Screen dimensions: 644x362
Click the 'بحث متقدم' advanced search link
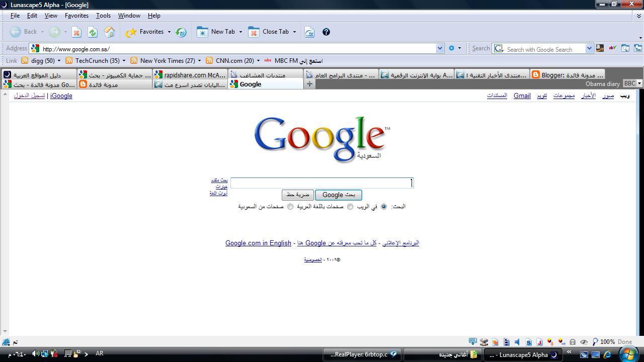pos(219,180)
